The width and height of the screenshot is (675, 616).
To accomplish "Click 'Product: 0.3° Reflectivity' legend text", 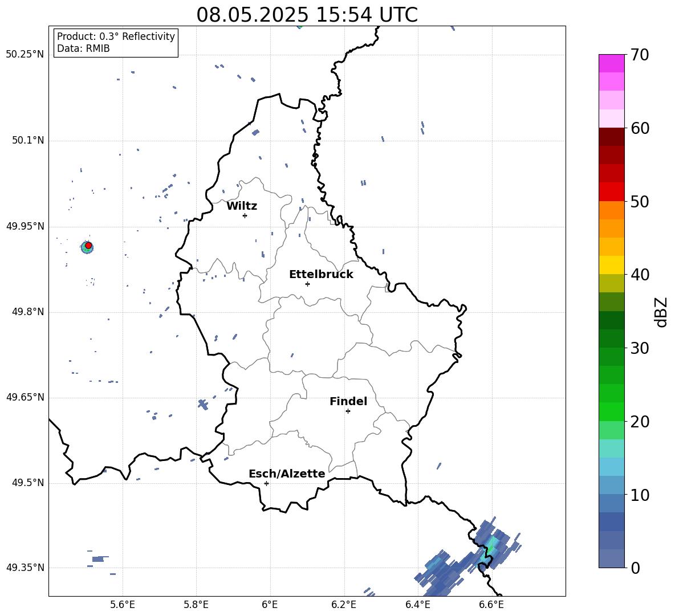I will click(116, 36).
